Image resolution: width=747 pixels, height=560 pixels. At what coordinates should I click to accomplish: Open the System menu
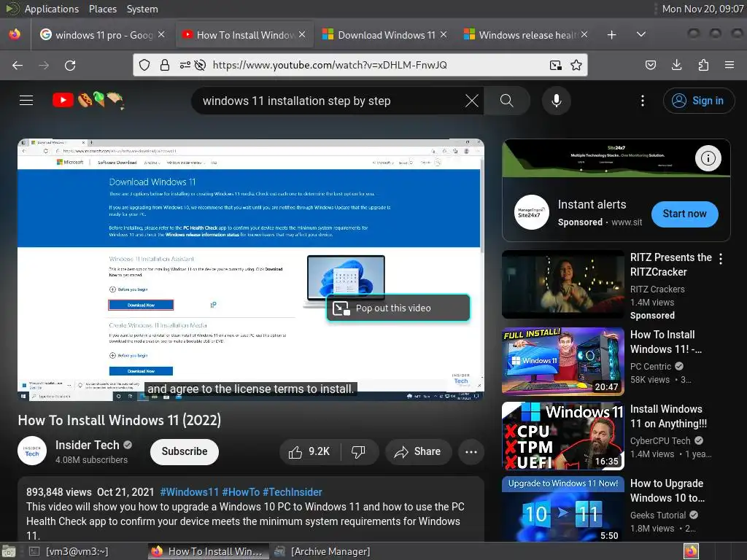142,9
